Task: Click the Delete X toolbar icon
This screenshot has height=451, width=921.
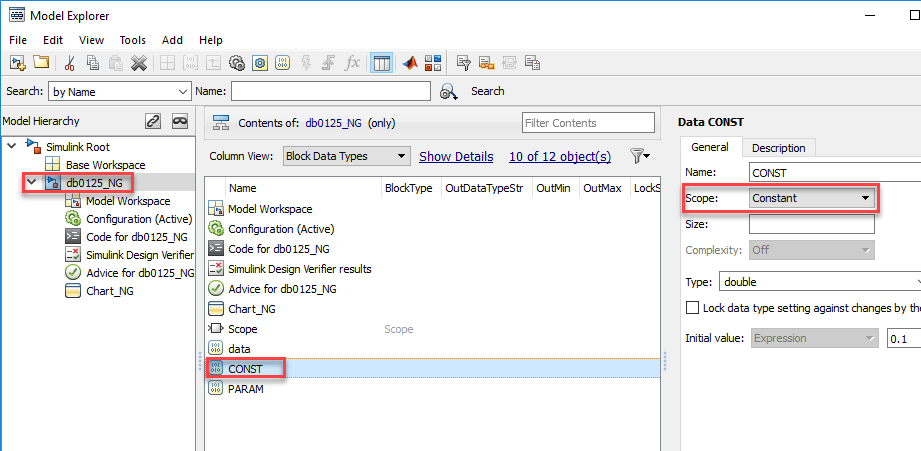Action: [139, 63]
